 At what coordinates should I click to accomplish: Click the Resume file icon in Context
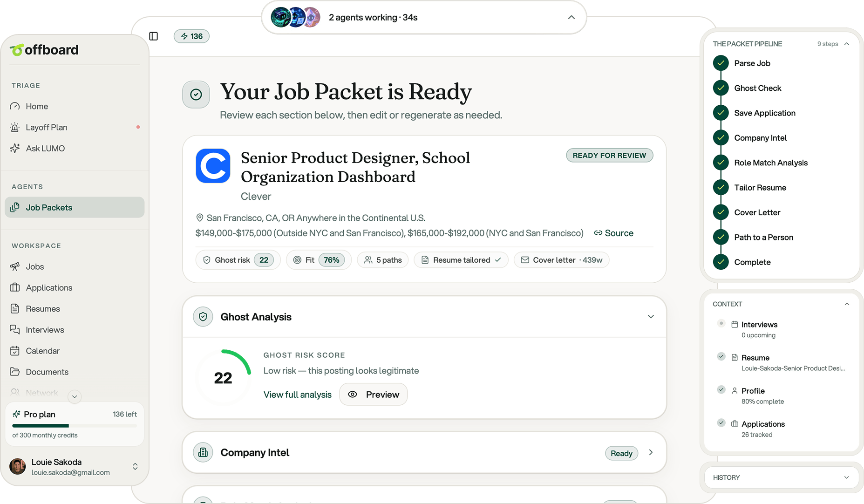point(735,357)
